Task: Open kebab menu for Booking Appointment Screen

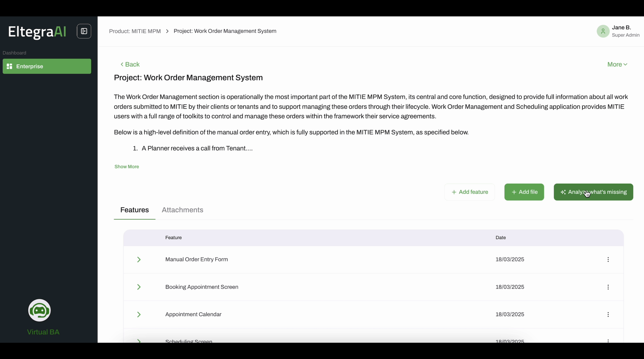Action: pos(608,287)
